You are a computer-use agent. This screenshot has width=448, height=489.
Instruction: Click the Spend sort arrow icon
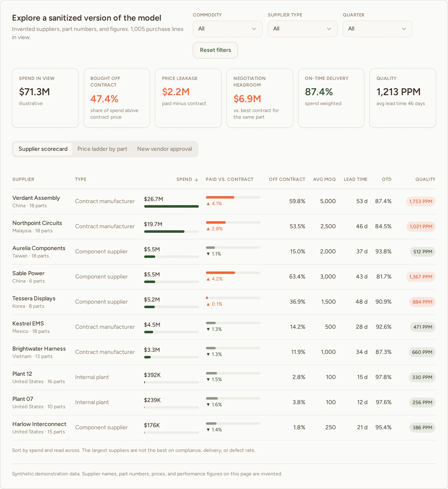click(196, 179)
